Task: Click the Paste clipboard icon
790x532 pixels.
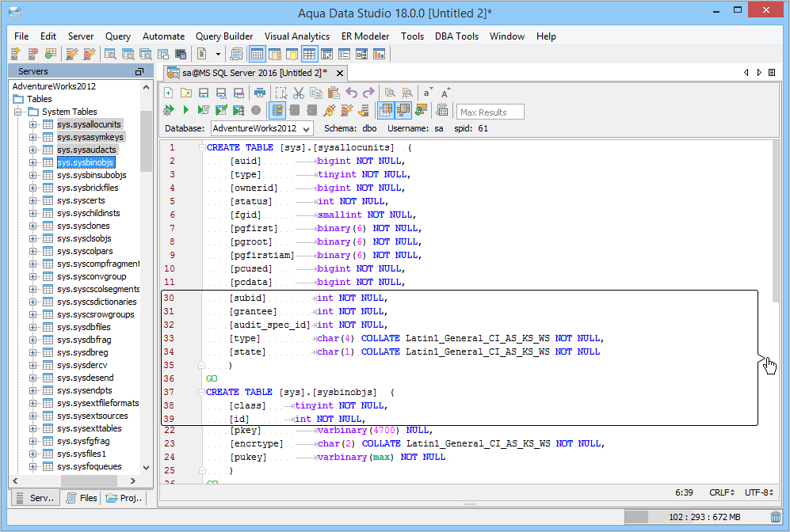Action: [x=334, y=93]
